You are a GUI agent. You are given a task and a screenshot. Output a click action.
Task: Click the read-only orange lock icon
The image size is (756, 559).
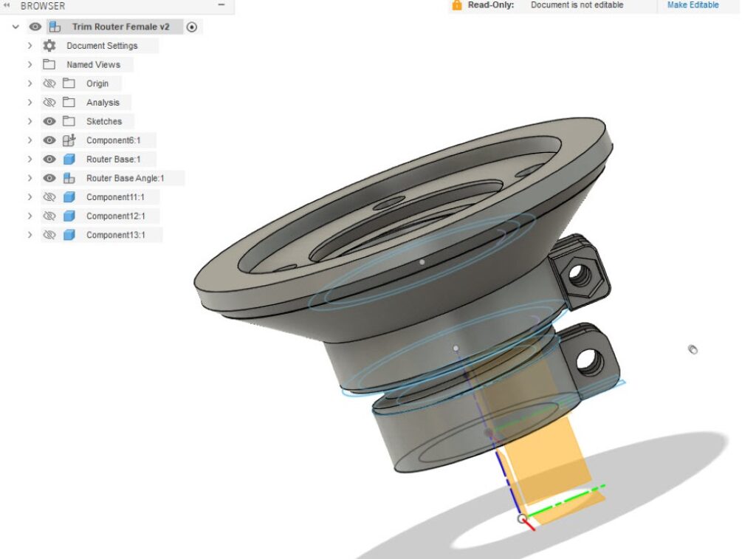(x=456, y=5)
